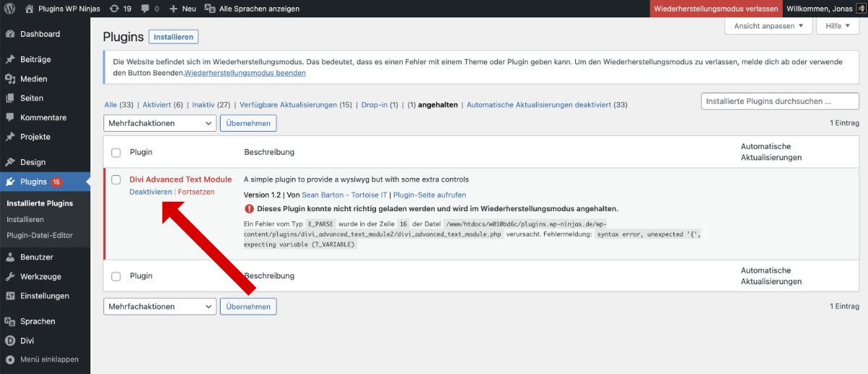Expand the Hilfe panel
Image resolution: width=868 pixels, height=374 pixels.
(838, 26)
